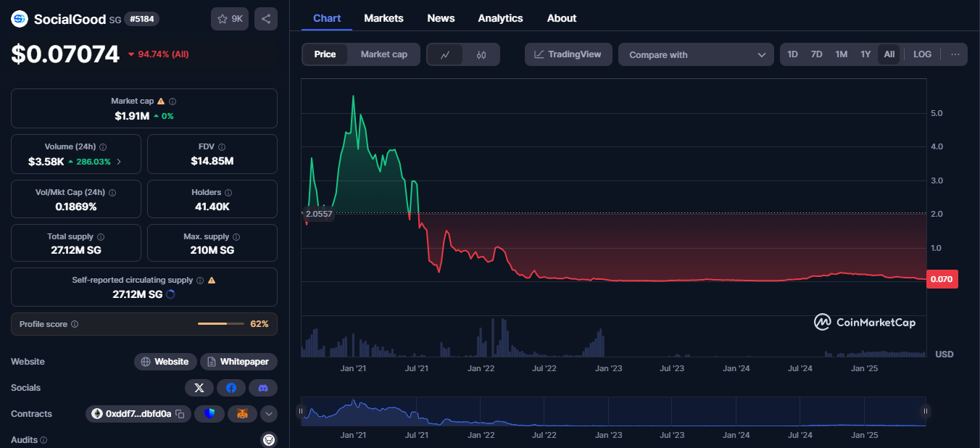
Task: Open the Chart tab
Action: point(327,18)
